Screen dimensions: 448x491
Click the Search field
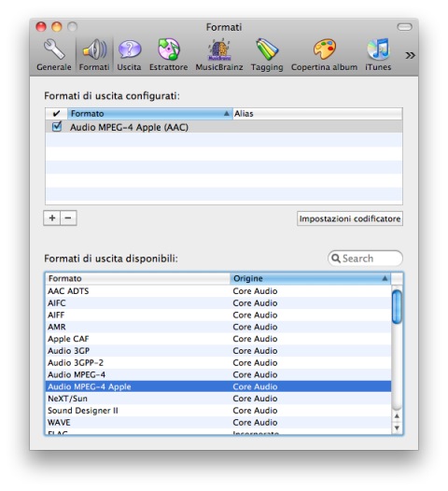[x=365, y=259]
